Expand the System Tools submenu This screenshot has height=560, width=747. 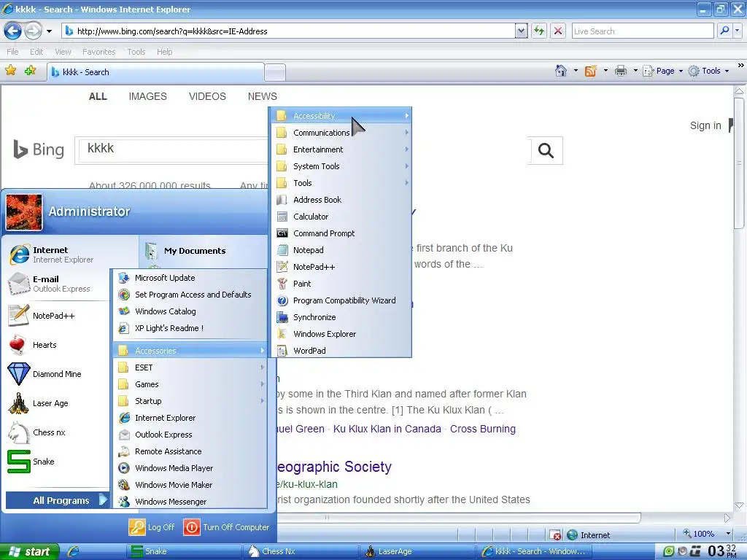[341, 166]
